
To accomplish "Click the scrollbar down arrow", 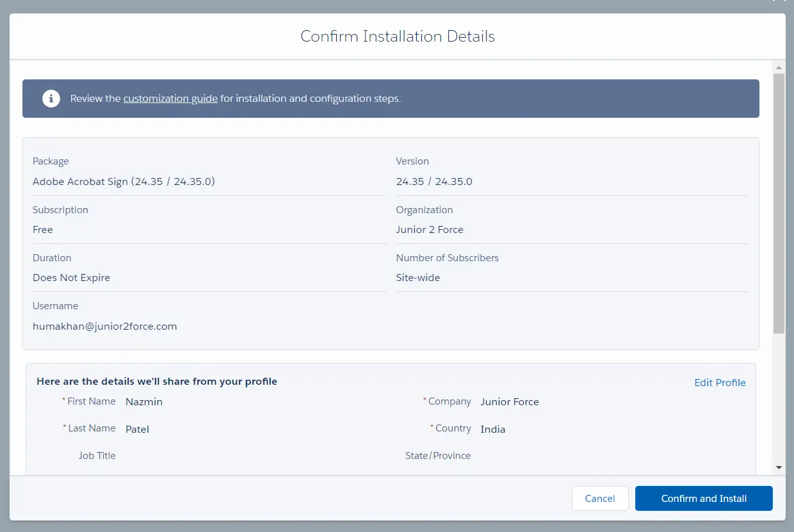I will (779, 468).
